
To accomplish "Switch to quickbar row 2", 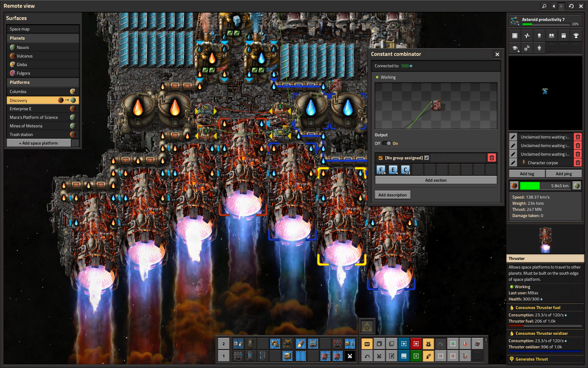I will (224, 344).
